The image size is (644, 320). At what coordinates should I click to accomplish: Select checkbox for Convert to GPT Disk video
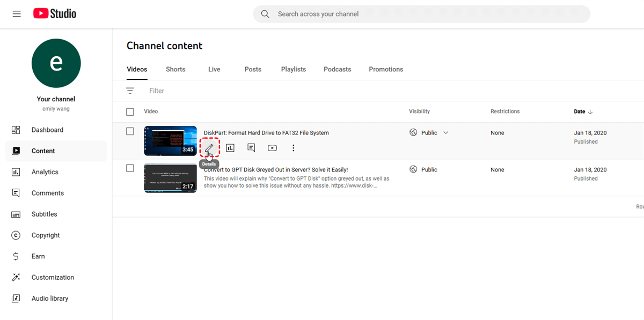coord(130,168)
